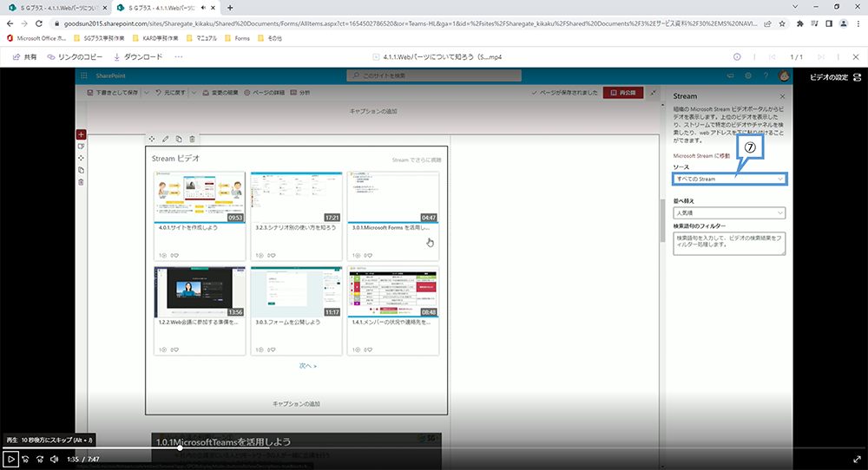
Task: Click ダウンロード download button
Action: (138, 57)
